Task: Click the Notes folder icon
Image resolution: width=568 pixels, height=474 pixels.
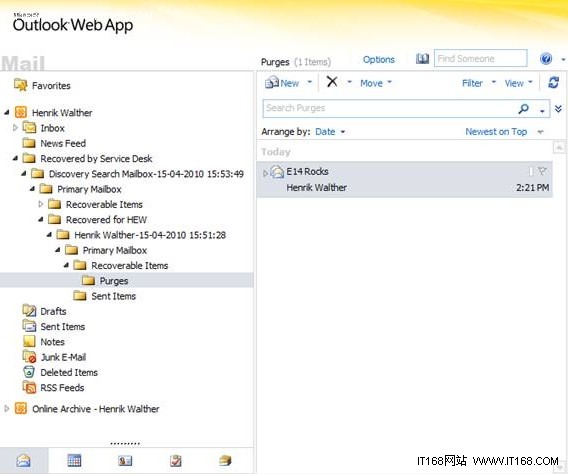Action: [29, 341]
